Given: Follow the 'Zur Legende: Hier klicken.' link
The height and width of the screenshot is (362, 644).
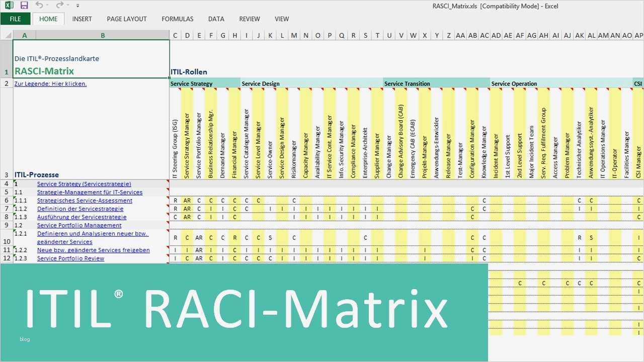Looking at the screenshot, I should pyautogui.click(x=50, y=83).
